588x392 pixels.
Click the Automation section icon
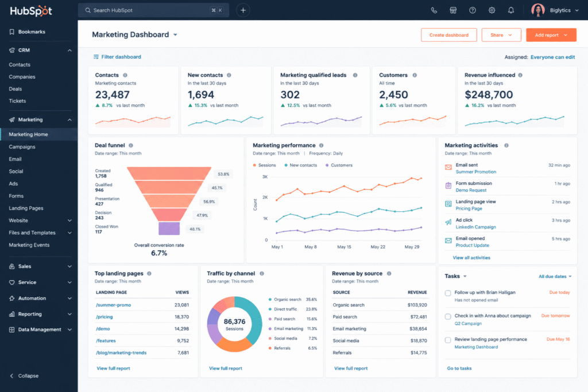(x=11, y=298)
